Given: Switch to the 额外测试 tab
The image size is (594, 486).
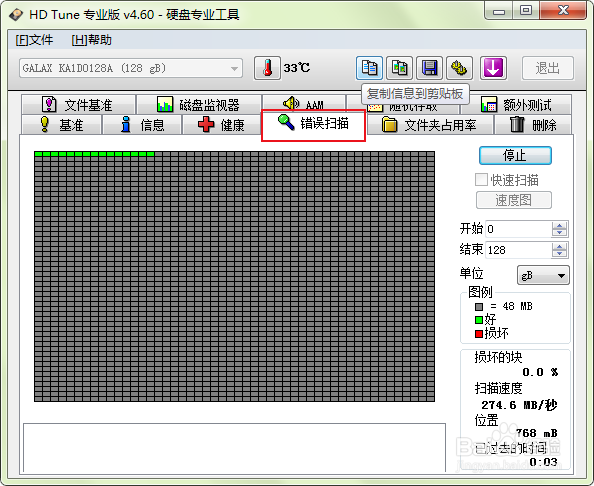Looking at the screenshot, I should pyautogui.click(x=516, y=105).
